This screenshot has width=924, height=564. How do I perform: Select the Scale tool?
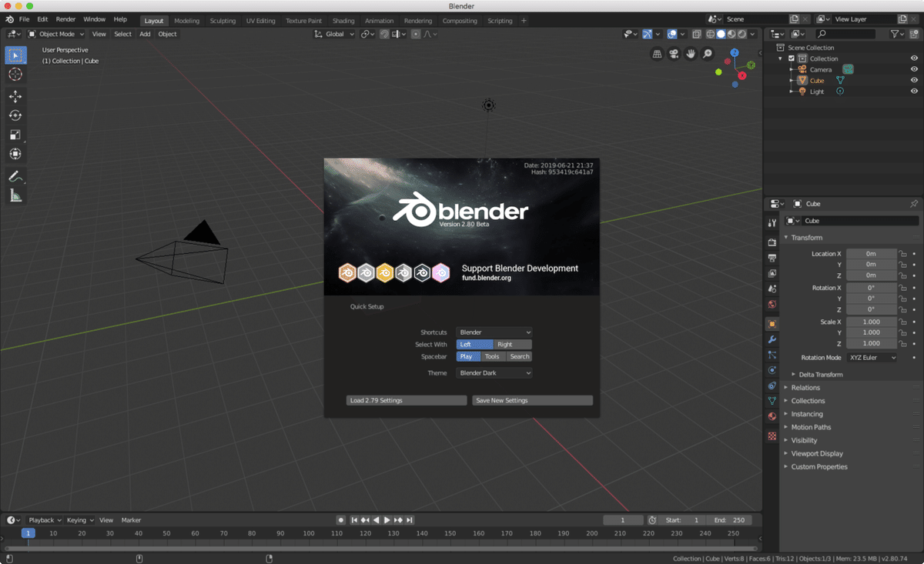pyautogui.click(x=15, y=135)
